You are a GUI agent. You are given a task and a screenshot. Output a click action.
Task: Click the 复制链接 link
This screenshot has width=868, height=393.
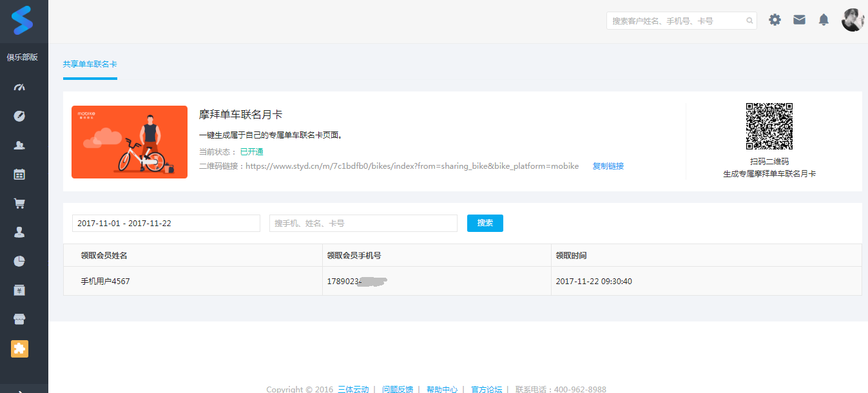608,166
